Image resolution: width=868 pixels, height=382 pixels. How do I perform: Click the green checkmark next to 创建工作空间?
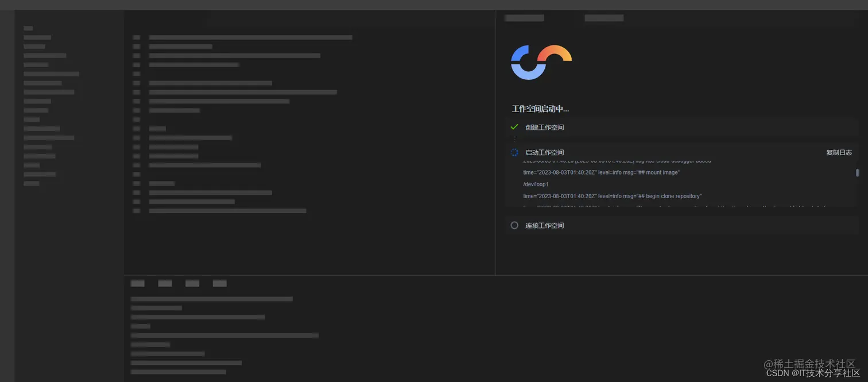tap(514, 127)
